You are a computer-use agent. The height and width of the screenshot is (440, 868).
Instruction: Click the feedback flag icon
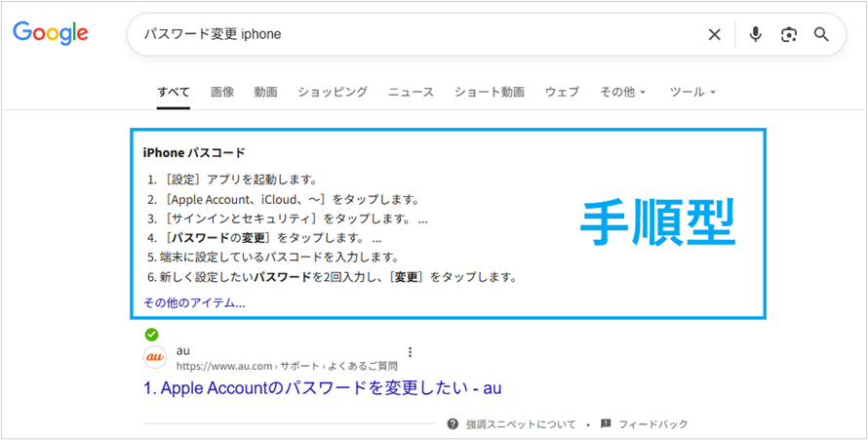point(606,424)
